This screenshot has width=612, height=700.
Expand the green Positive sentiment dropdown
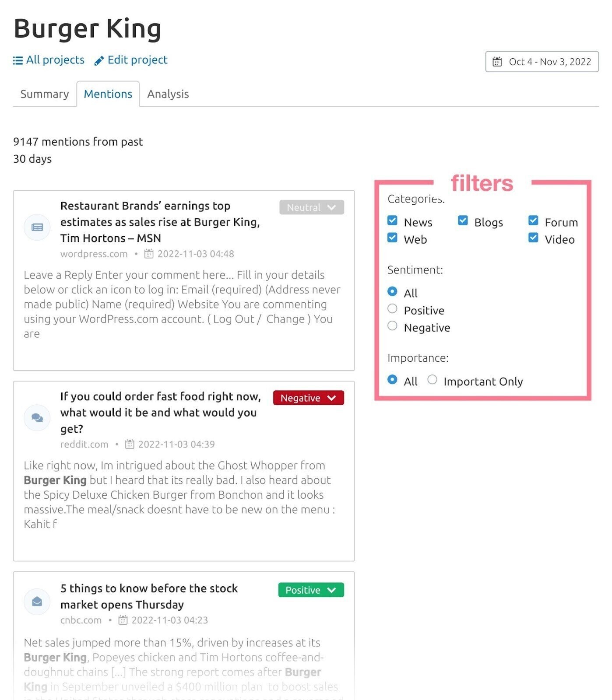pos(311,590)
